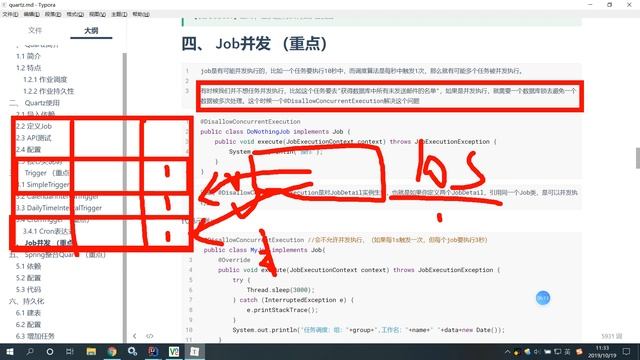Switch sidebar to the 文件 tab
The width and height of the screenshot is (640, 360).
[35, 31]
